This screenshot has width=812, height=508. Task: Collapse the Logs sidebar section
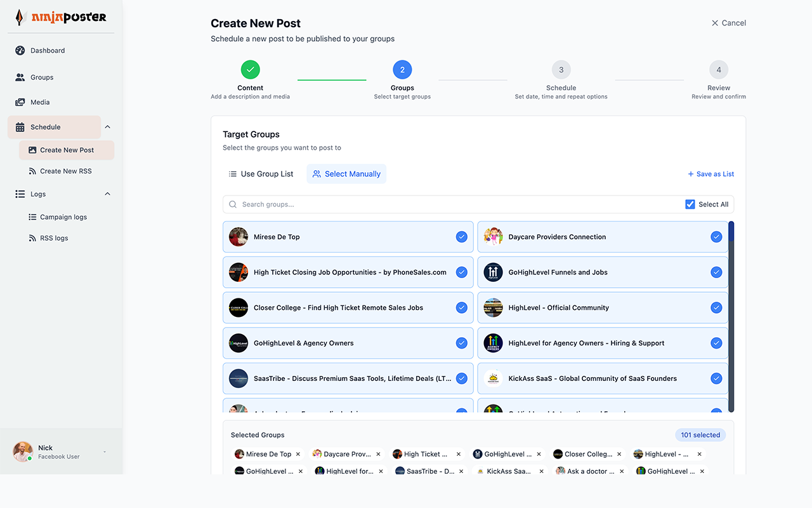[107, 194]
